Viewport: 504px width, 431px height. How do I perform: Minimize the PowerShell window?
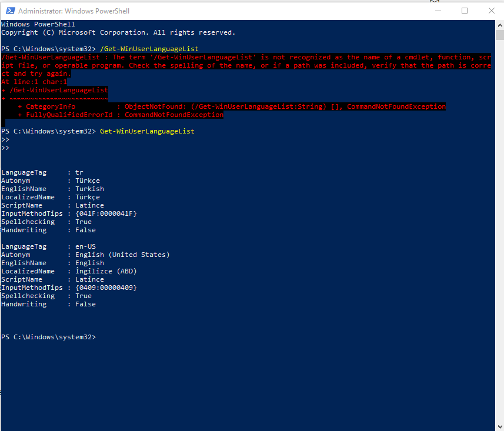tap(438, 11)
